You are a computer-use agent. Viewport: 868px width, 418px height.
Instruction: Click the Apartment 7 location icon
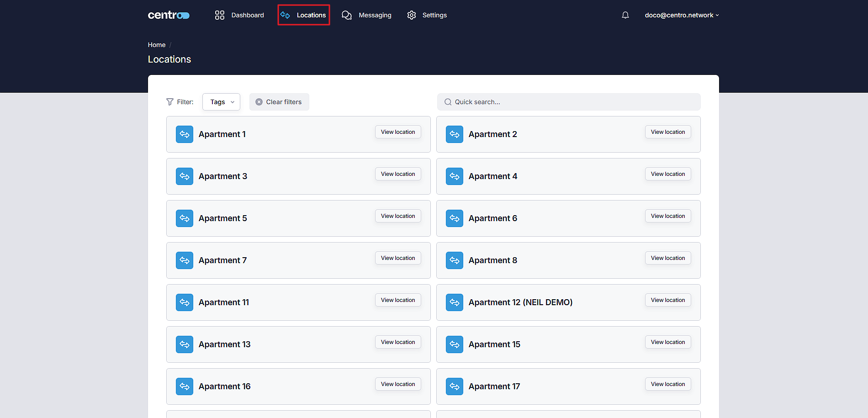tap(185, 260)
